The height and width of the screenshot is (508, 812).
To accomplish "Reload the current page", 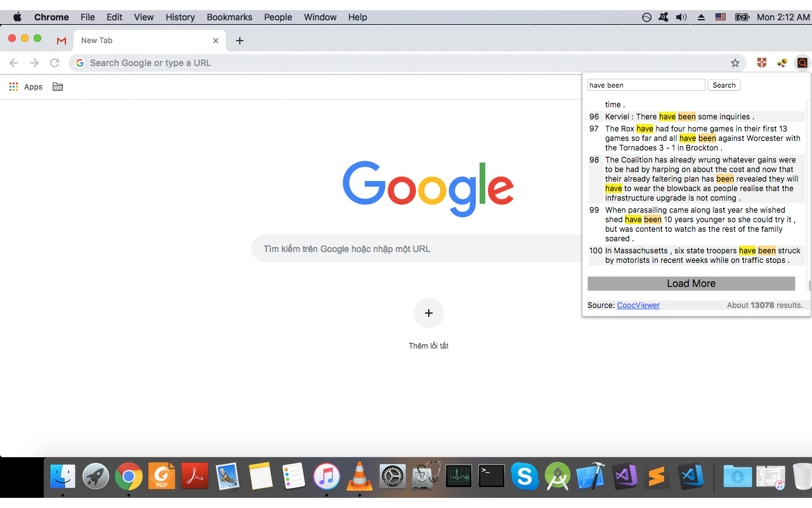I will (x=55, y=63).
